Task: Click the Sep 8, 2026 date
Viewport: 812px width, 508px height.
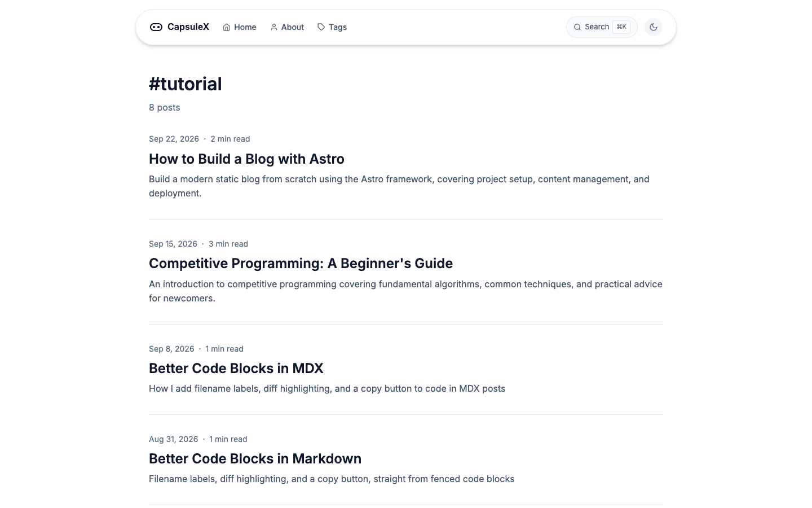Action: (171, 349)
